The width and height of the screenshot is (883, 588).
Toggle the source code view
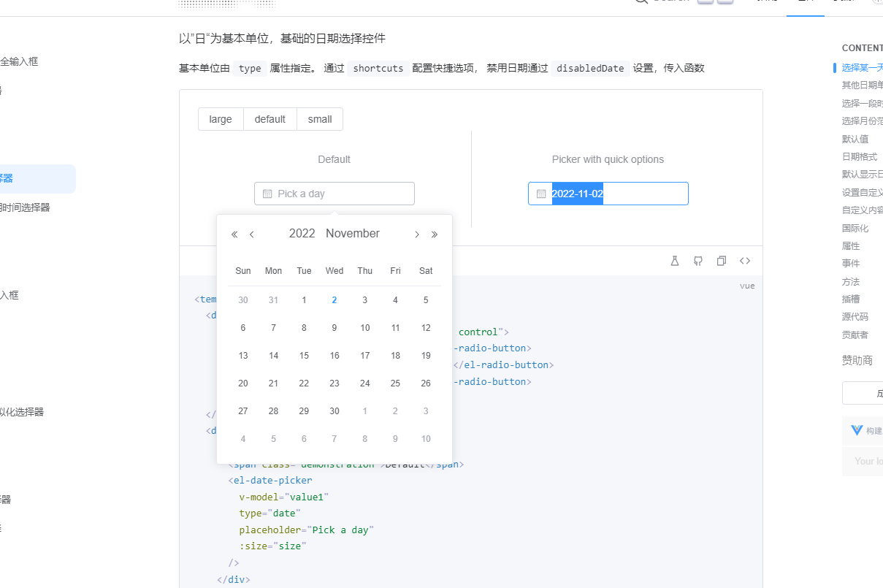744,260
